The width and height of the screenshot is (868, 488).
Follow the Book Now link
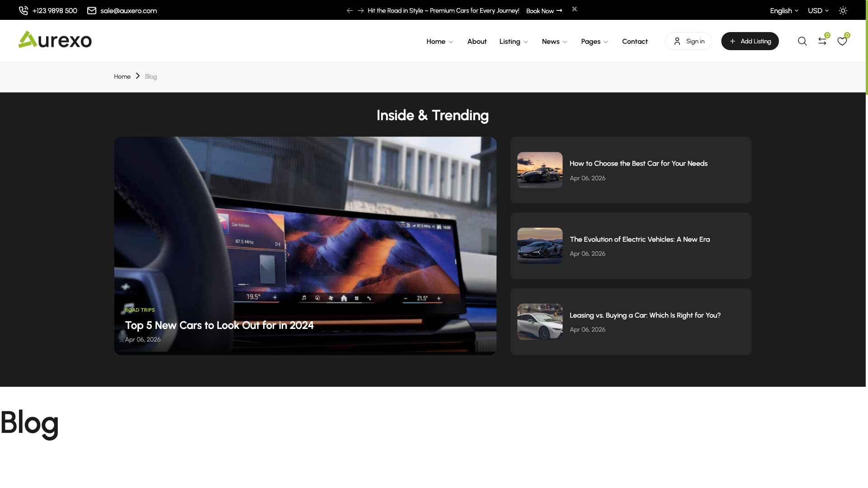point(543,10)
